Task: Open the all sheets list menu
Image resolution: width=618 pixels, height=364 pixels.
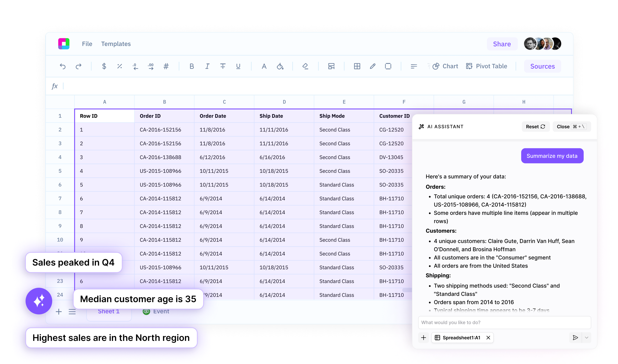Action: (72, 312)
